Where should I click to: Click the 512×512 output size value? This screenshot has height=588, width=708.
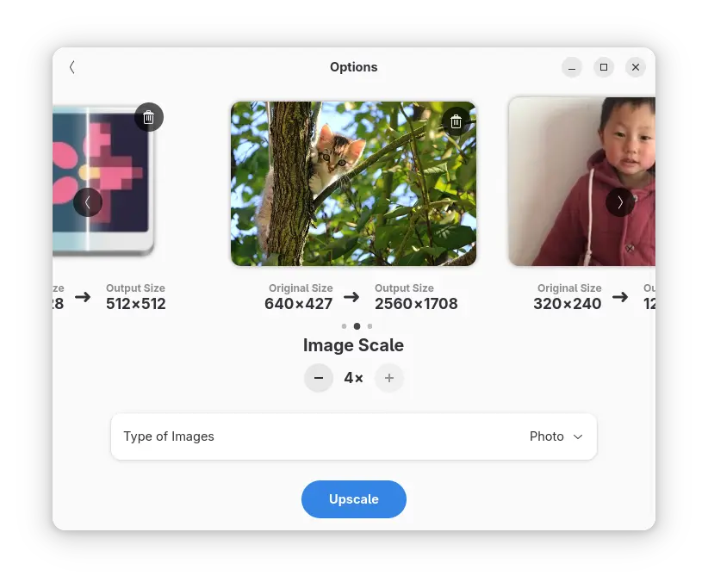point(136,304)
